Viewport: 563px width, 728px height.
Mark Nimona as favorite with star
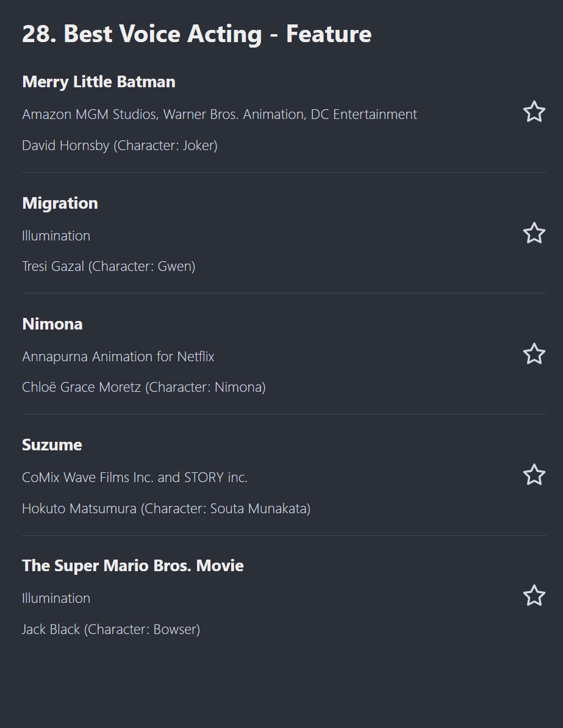[534, 354]
